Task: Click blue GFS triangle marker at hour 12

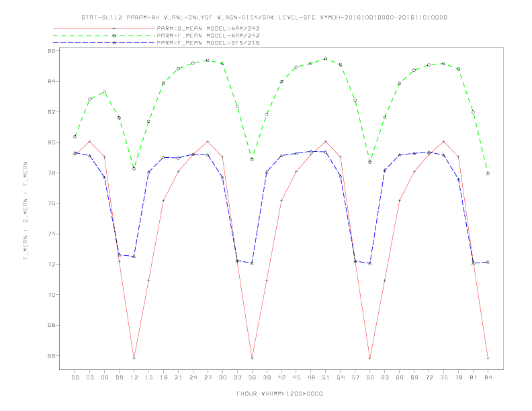Action: coord(134,257)
